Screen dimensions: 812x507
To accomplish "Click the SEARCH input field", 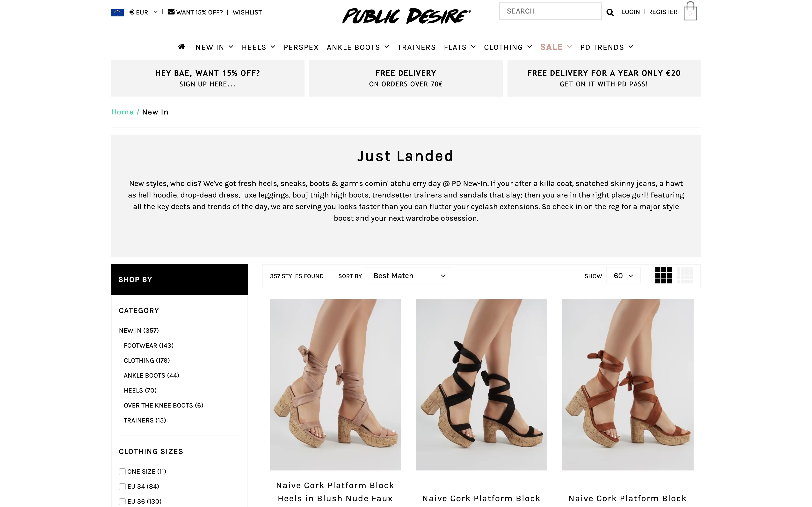I will [x=550, y=11].
